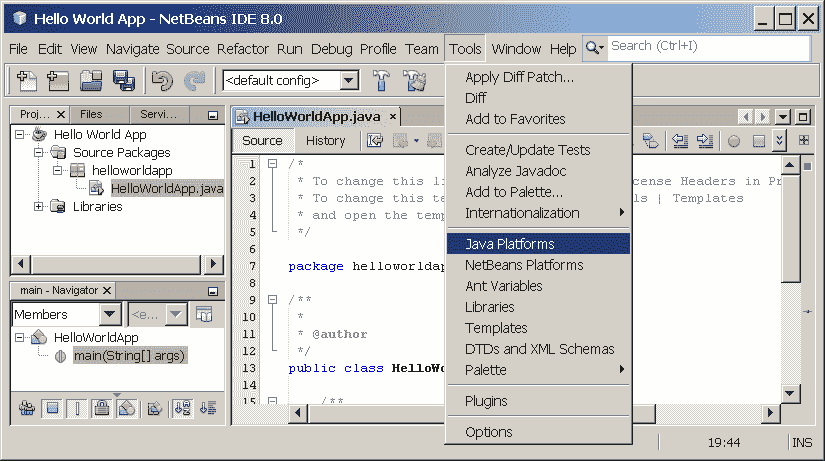Click the New Project toolbar icon

pos(58,81)
